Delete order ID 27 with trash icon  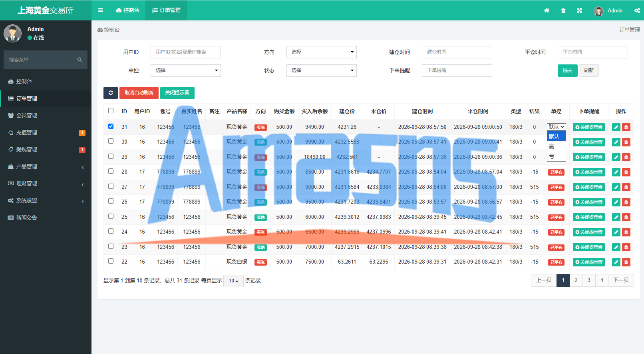626,187
